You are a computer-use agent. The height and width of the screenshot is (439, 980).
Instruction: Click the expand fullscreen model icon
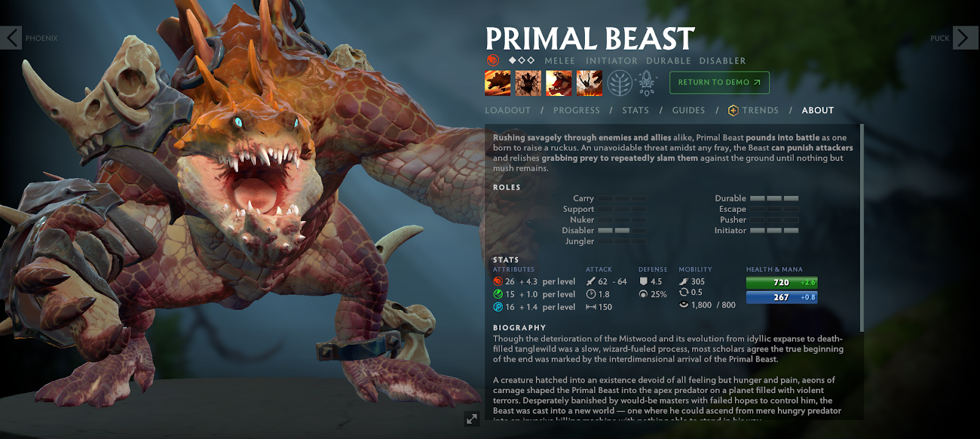coord(472,419)
